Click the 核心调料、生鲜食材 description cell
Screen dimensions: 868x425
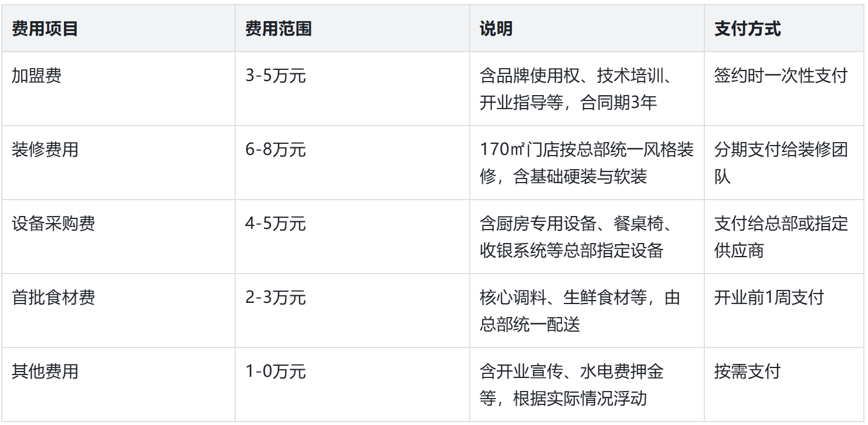click(x=579, y=311)
